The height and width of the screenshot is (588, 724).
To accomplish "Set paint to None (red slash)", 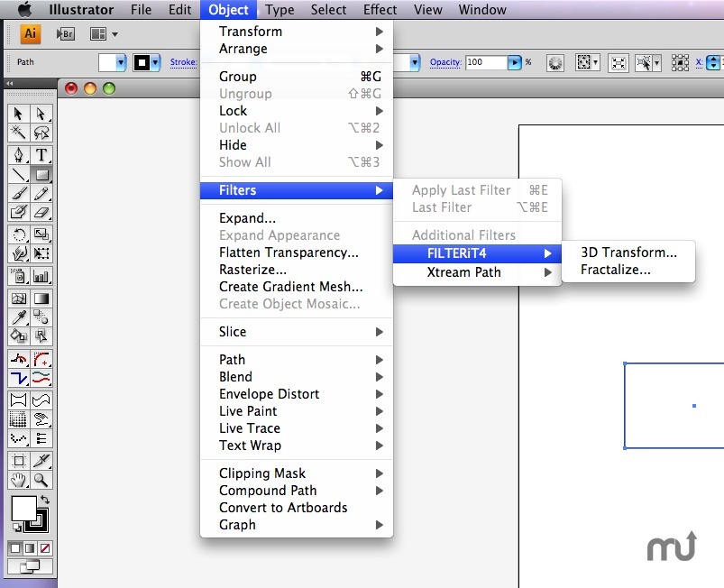I will pos(45,548).
